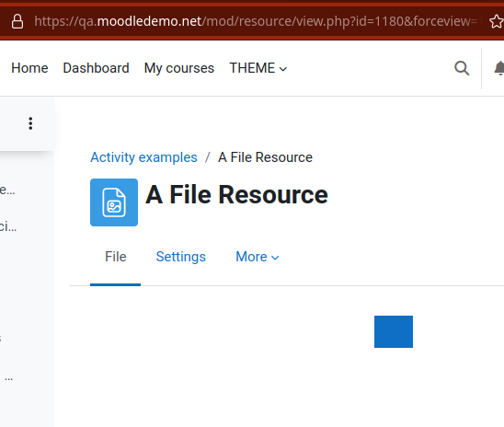Click the blue file resource icon
The width and height of the screenshot is (504, 427).
(114, 202)
